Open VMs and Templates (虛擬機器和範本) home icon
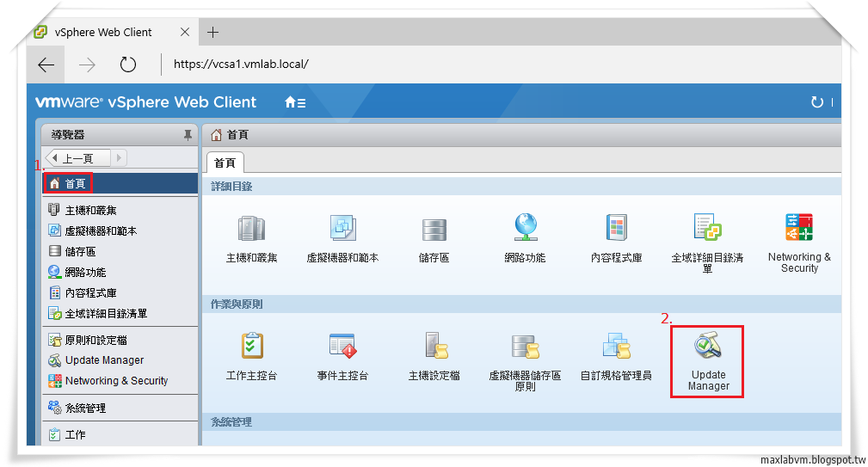868x467 pixels. click(342, 229)
